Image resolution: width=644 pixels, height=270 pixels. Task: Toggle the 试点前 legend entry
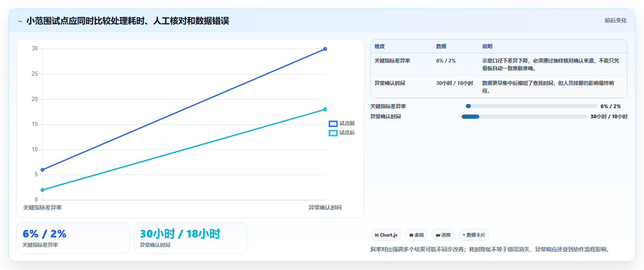[x=342, y=123]
